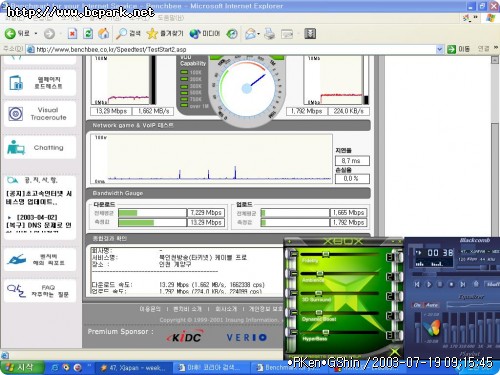Expand the address bar URL dropdown
This screenshot has height=375, width=500.
(x=440, y=49)
